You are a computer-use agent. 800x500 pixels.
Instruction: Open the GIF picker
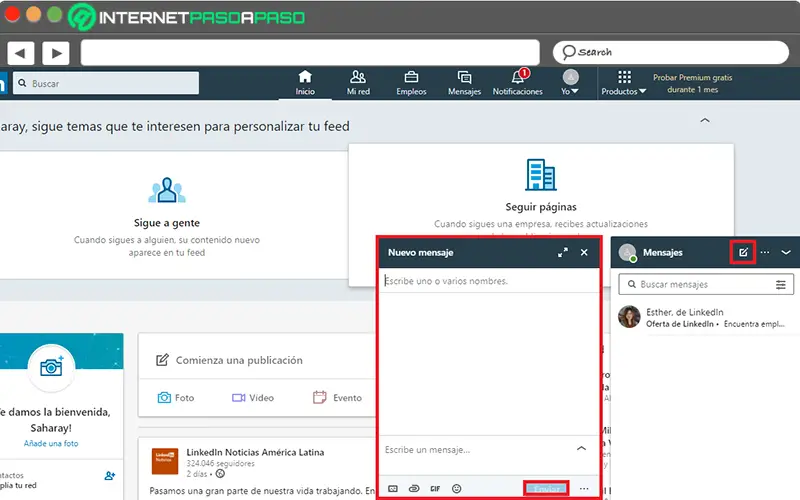pos(435,489)
